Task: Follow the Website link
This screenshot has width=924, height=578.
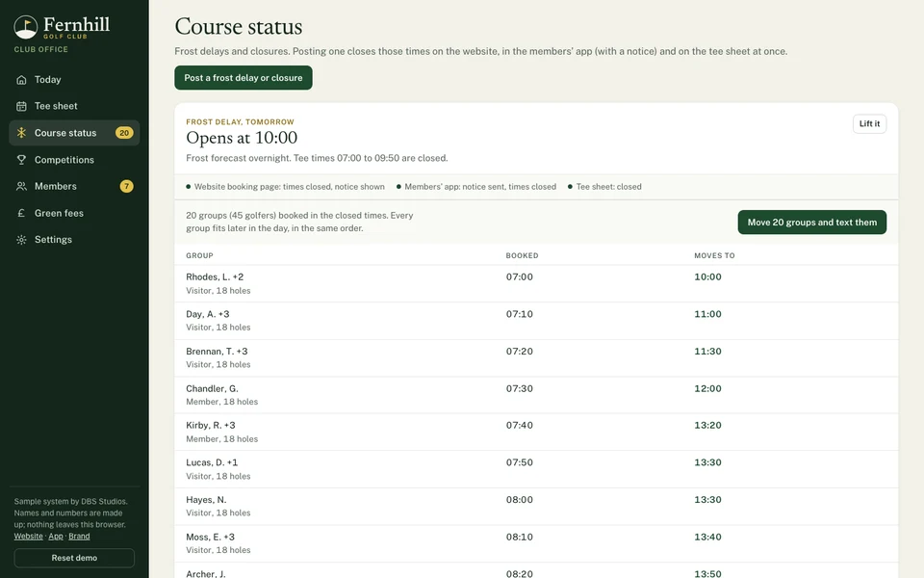Action: point(28,537)
